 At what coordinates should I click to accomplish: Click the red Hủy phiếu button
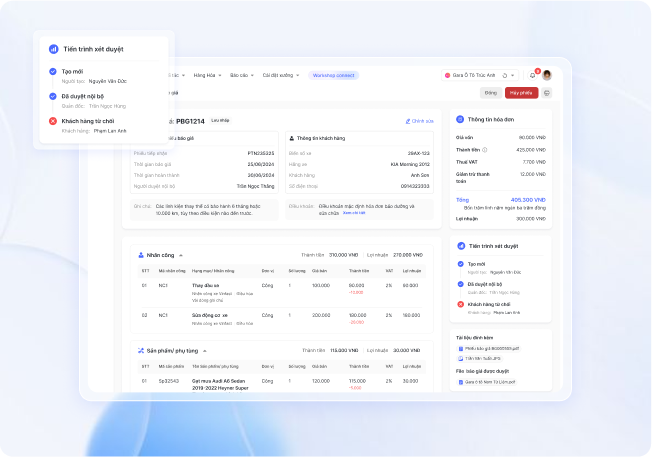[x=521, y=93]
